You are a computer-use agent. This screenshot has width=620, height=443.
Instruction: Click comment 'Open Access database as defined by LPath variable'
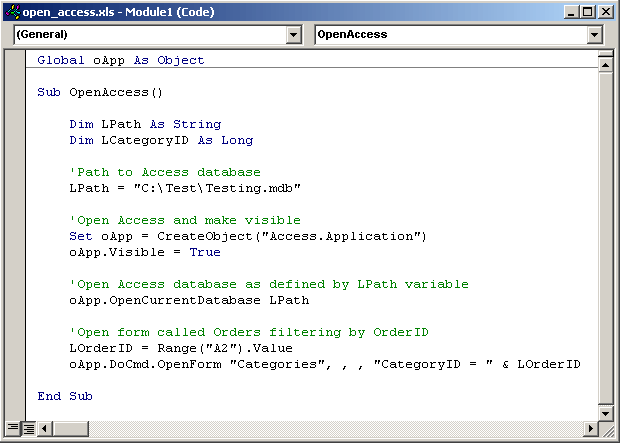[x=269, y=284]
